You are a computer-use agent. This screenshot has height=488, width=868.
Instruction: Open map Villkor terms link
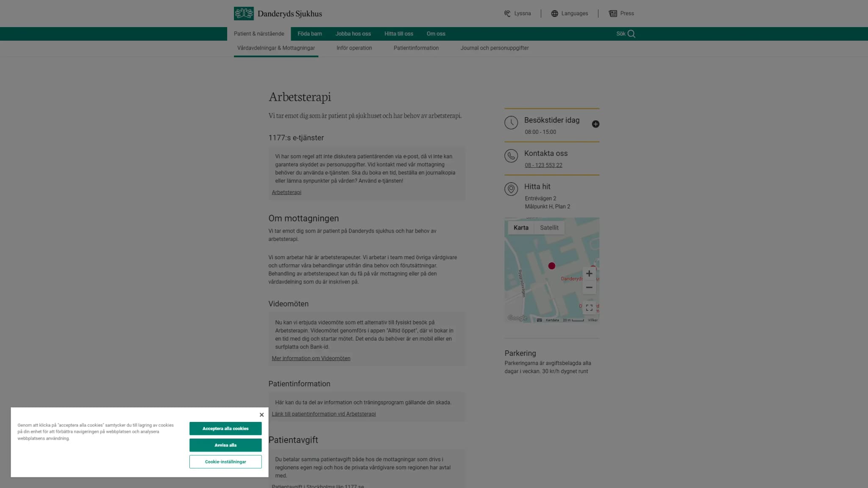click(593, 320)
